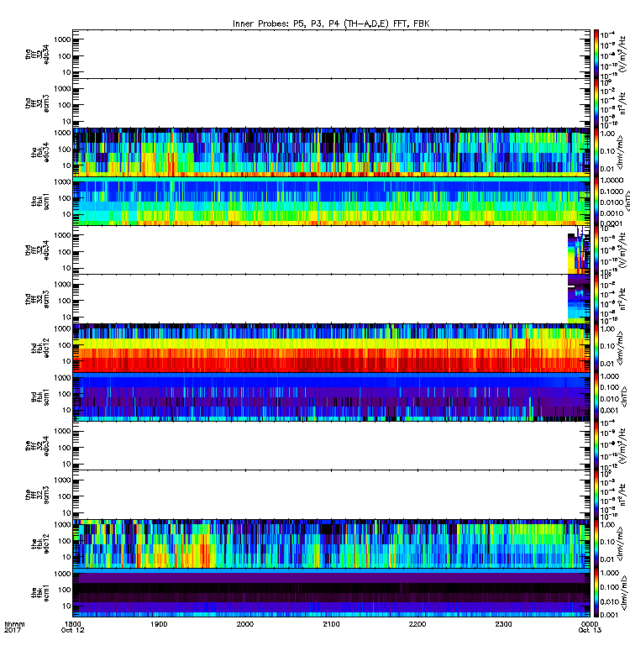Select the tha fff 32 edc34 panel label

pos(37,54)
